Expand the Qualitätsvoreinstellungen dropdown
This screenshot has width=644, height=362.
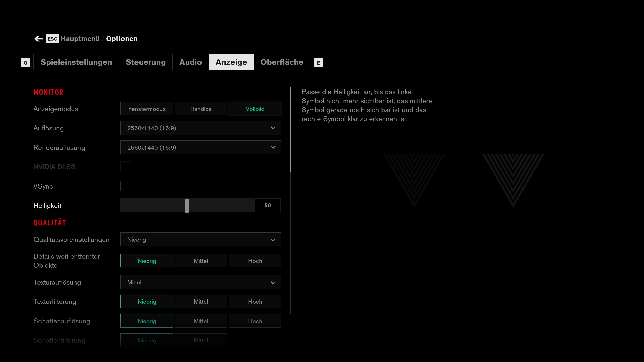point(201,240)
